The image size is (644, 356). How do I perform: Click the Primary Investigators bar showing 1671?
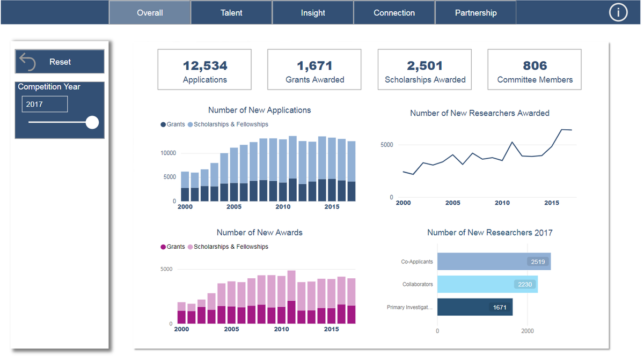click(x=475, y=307)
